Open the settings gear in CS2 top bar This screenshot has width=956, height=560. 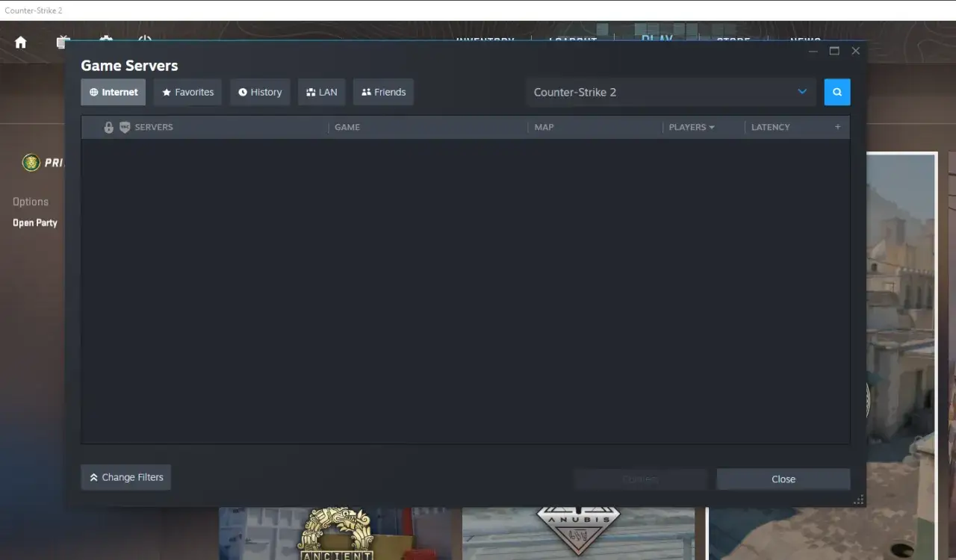pyautogui.click(x=106, y=40)
